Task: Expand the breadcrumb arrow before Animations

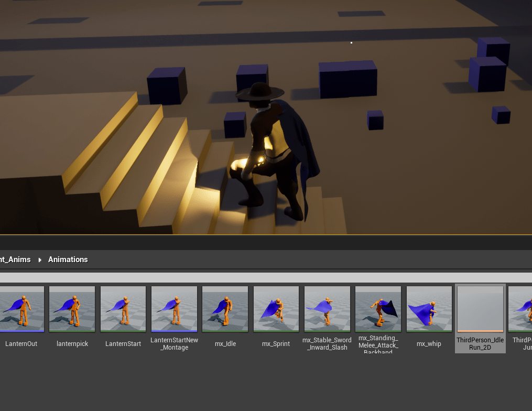Action: click(40, 259)
